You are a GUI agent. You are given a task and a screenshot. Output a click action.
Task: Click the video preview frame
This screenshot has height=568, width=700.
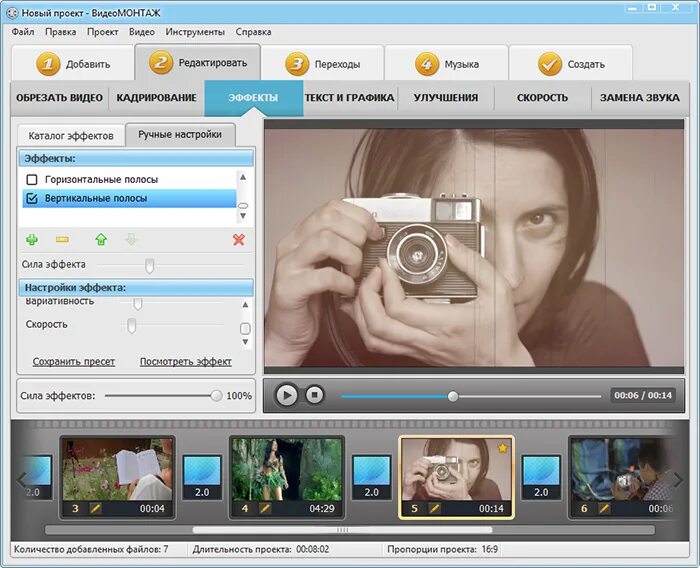coord(474,247)
